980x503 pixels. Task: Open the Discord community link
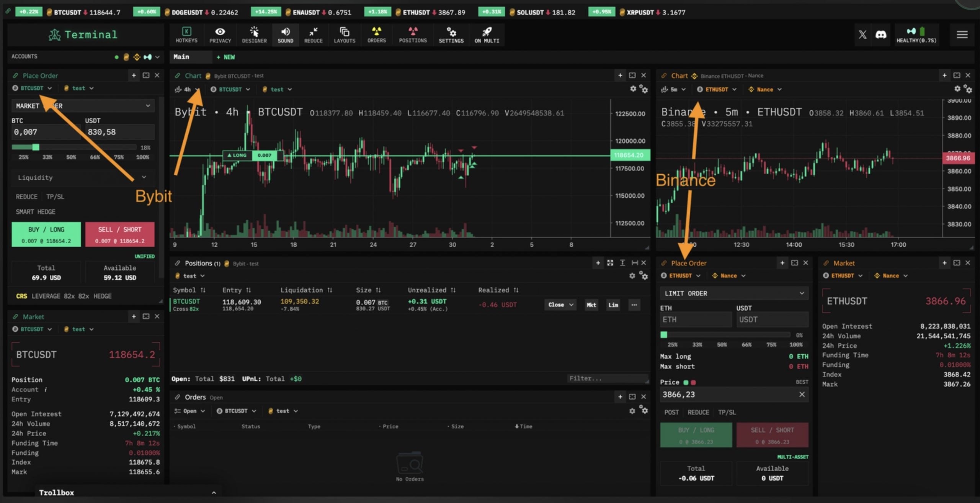881,35
